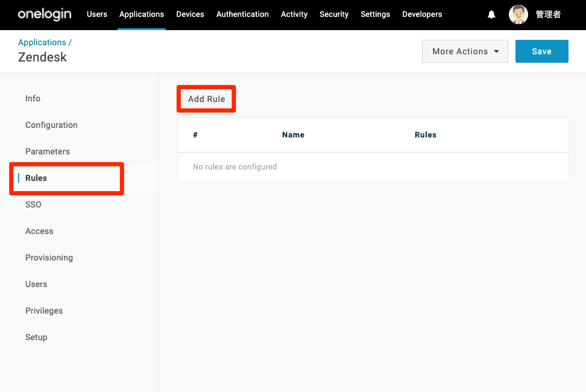Go to the OneLogin logo home

(45, 14)
